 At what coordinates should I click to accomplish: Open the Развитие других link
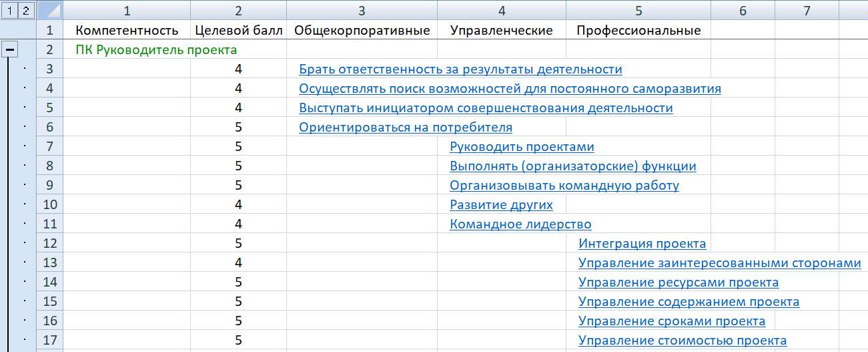501,205
